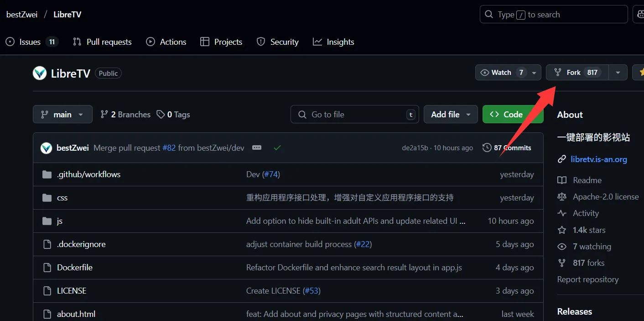Open the Add file dropdown

[x=451, y=114]
